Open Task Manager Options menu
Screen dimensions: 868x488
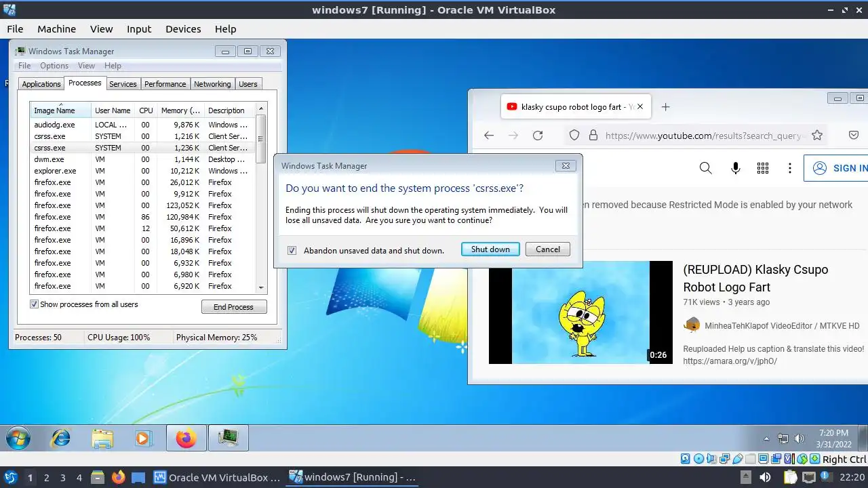coord(54,66)
